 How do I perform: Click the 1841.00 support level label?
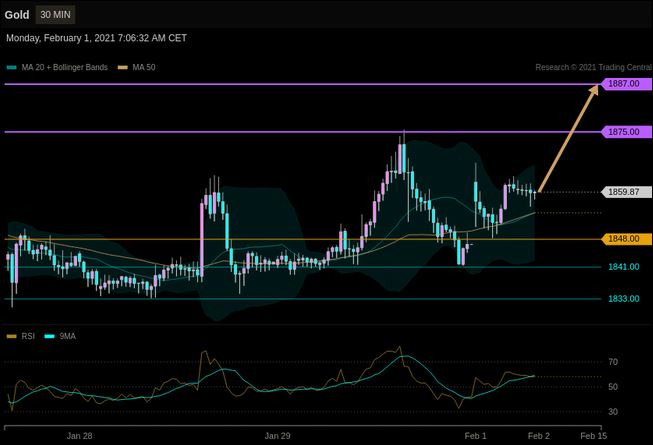(623, 267)
